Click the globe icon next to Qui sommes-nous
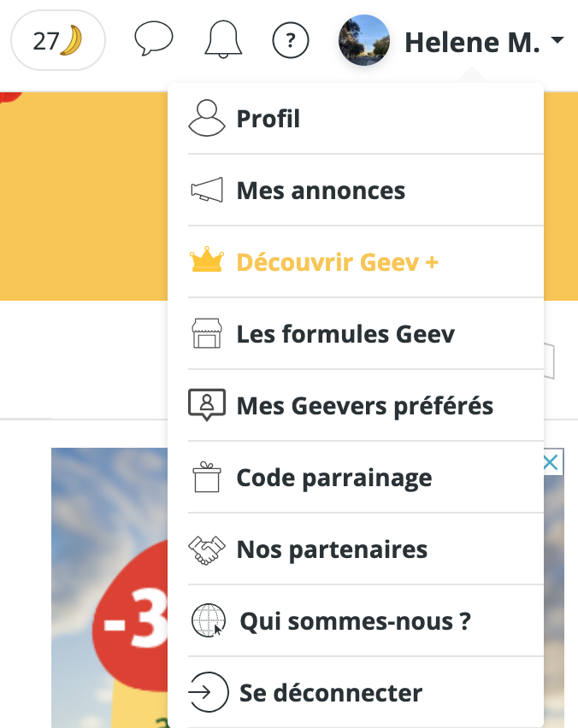The image size is (578, 728). [205, 621]
